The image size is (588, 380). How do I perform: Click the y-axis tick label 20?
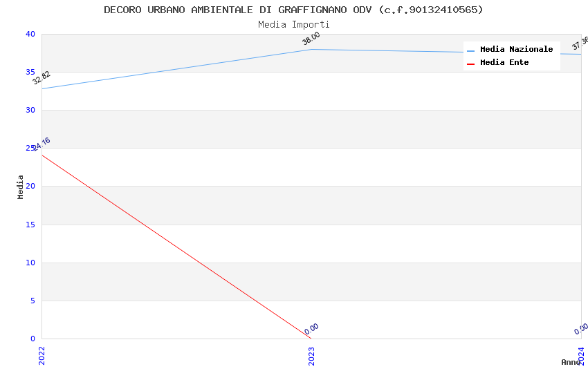point(30,186)
